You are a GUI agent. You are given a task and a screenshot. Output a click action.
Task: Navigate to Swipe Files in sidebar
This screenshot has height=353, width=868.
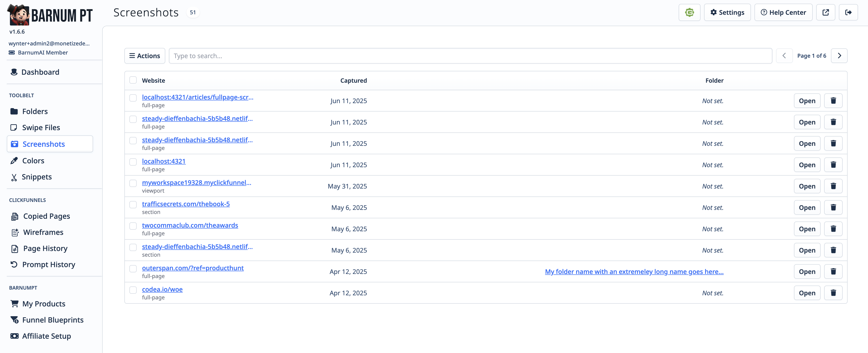[x=41, y=127]
